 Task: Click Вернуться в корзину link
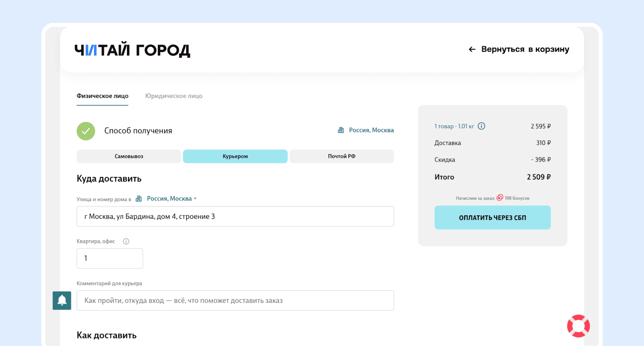coord(525,49)
